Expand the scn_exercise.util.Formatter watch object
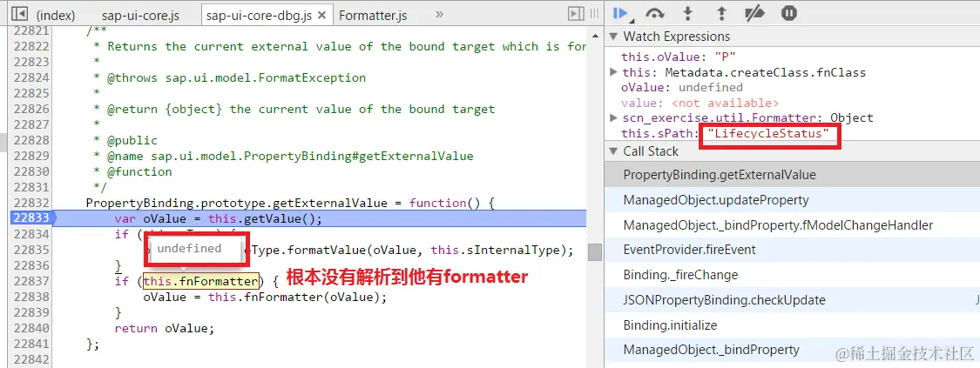980x368 pixels. click(613, 118)
